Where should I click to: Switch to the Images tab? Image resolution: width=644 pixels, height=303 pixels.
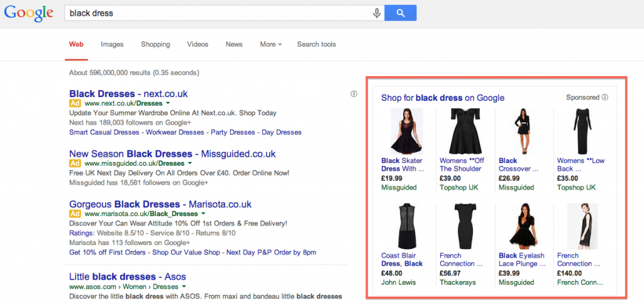pos(112,45)
